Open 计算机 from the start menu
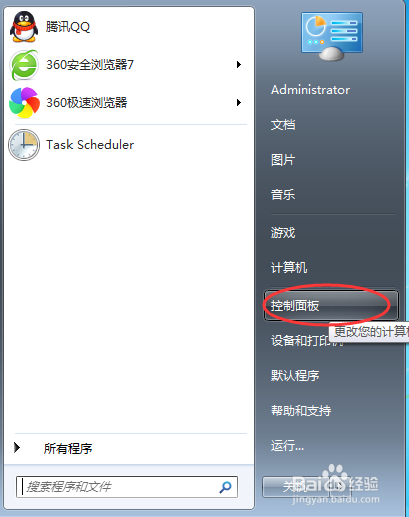The image size is (409, 517). pyautogui.click(x=289, y=268)
